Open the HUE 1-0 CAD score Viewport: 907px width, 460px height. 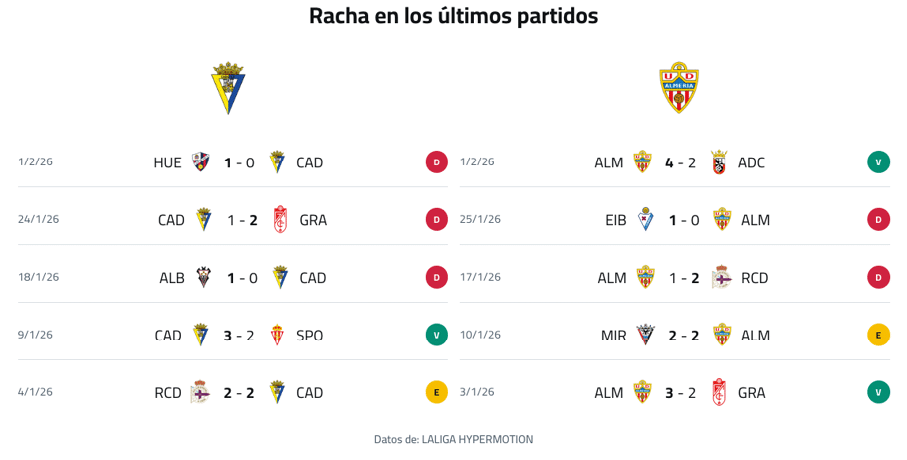(239, 163)
